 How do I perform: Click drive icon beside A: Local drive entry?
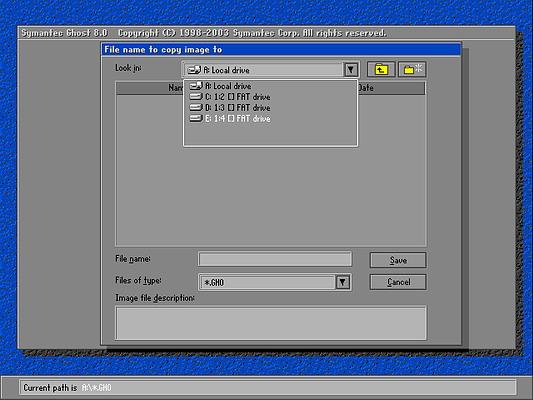[x=196, y=86]
